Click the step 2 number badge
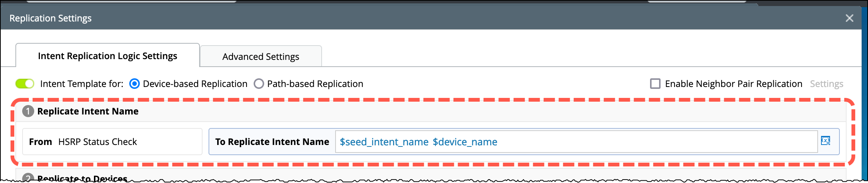Viewport: 868px width, 183px height. click(x=28, y=178)
